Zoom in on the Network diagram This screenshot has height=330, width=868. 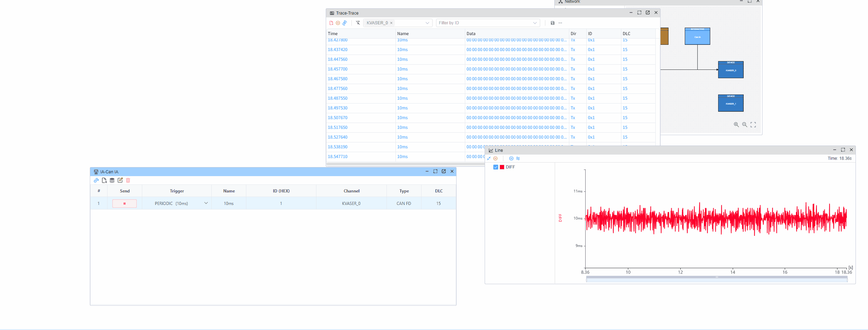tap(736, 125)
